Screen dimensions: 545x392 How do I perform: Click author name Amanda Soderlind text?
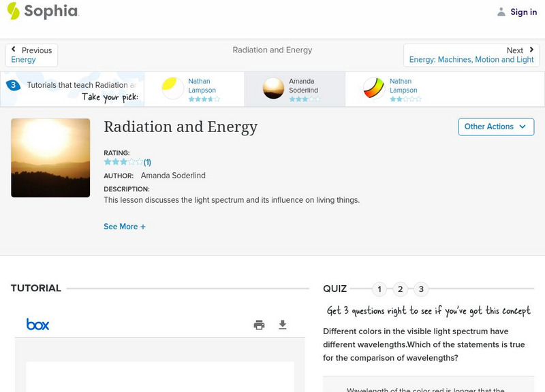pyautogui.click(x=173, y=176)
